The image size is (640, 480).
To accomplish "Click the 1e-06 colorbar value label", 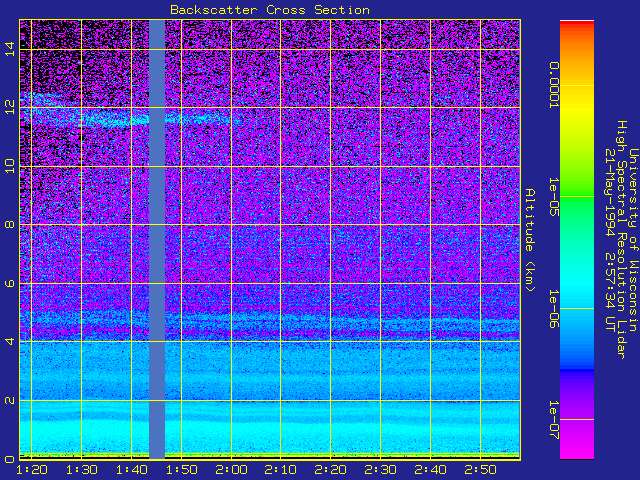I will (553, 309).
